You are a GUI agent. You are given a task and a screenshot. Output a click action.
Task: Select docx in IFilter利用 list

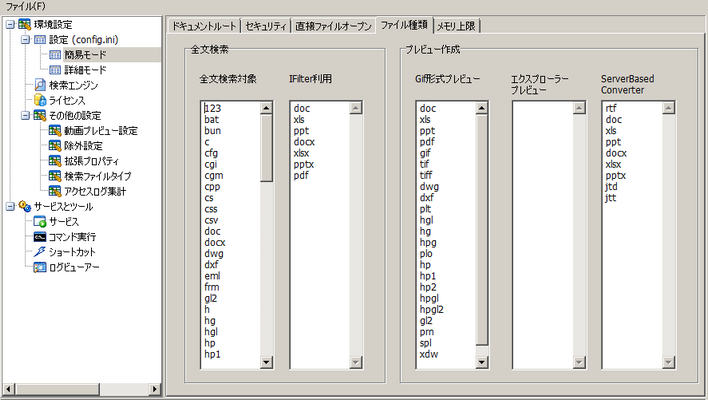click(x=304, y=142)
